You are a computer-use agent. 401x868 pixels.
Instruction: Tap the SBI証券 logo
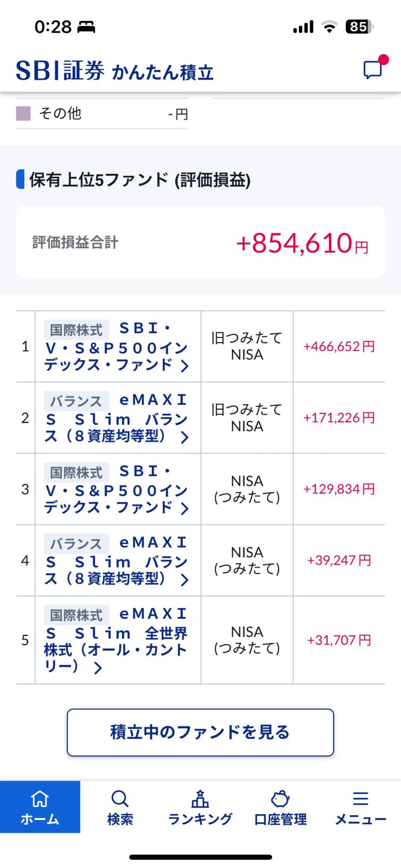tap(60, 71)
